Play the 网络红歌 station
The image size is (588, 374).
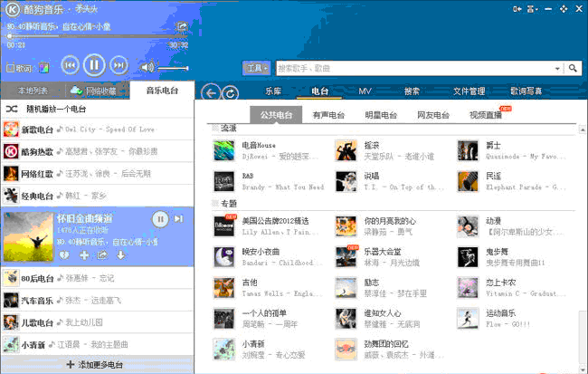coord(98,174)
